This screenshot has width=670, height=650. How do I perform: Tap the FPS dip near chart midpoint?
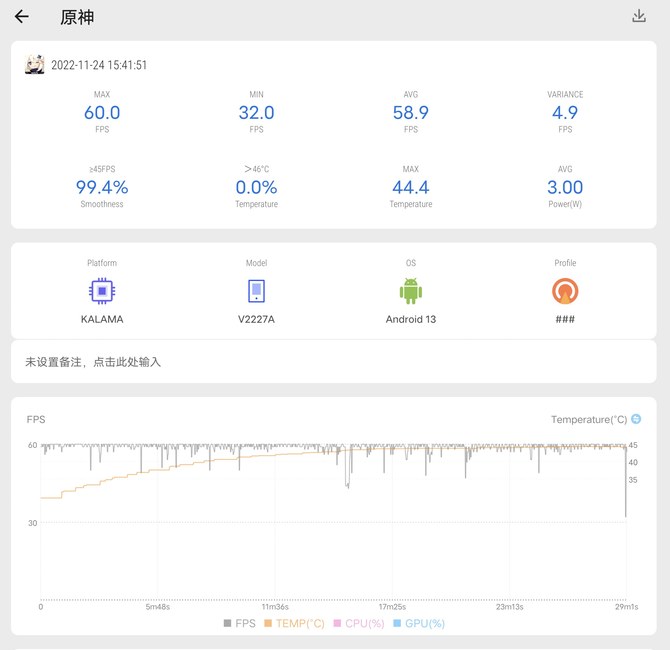[348, 467]
